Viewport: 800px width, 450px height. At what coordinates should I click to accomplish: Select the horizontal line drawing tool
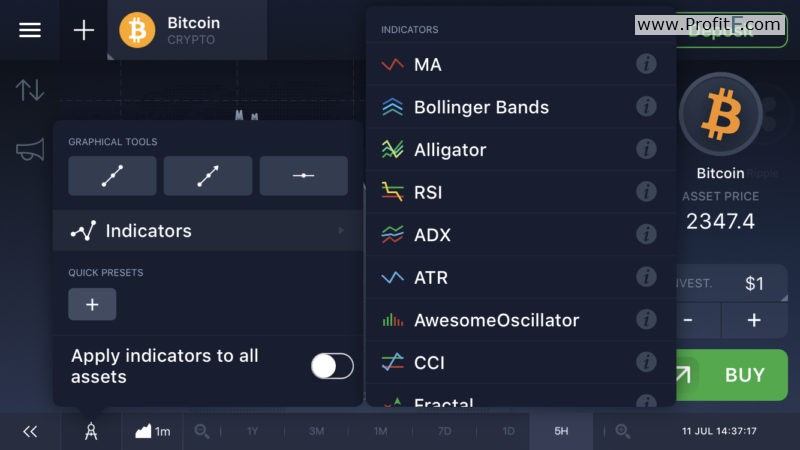[x=304, y=176]
